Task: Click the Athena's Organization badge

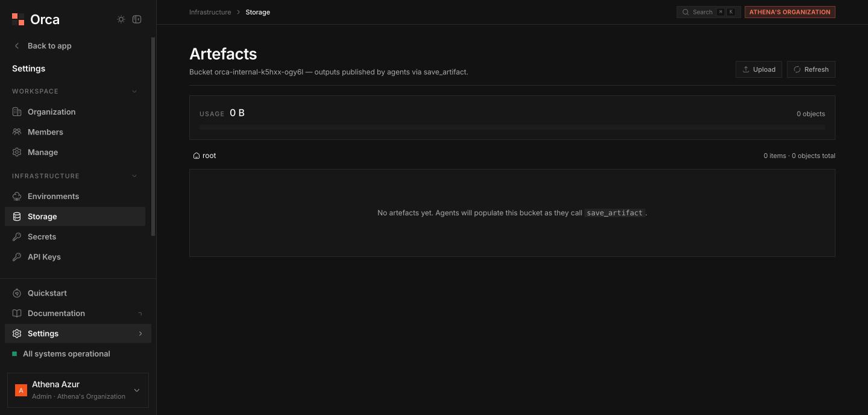Action: click(790, 12)
